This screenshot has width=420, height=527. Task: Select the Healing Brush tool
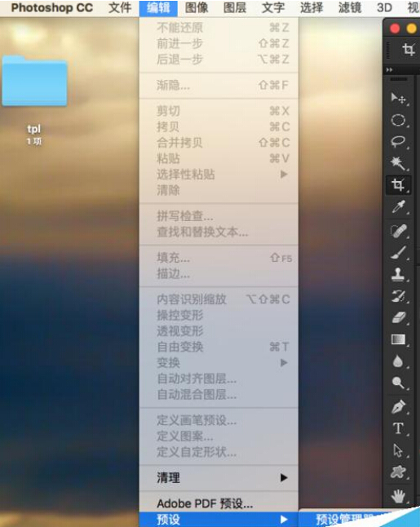pyautogui.click(x=399, y=231)
